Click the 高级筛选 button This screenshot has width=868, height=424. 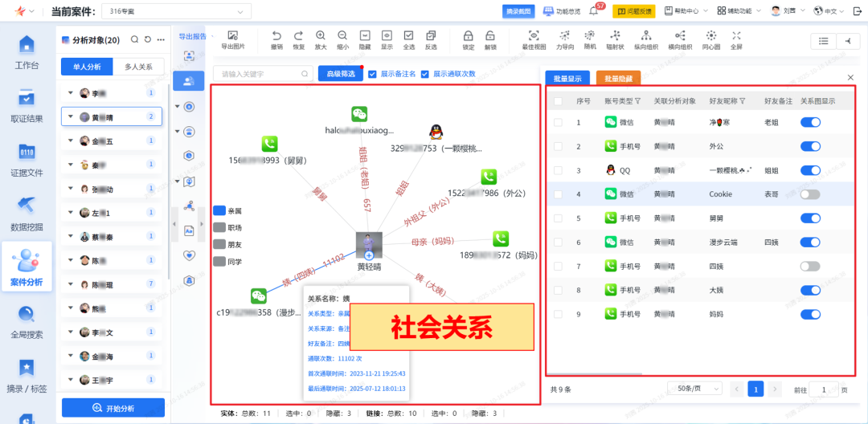pyautogui.click(x=341, y=74)
